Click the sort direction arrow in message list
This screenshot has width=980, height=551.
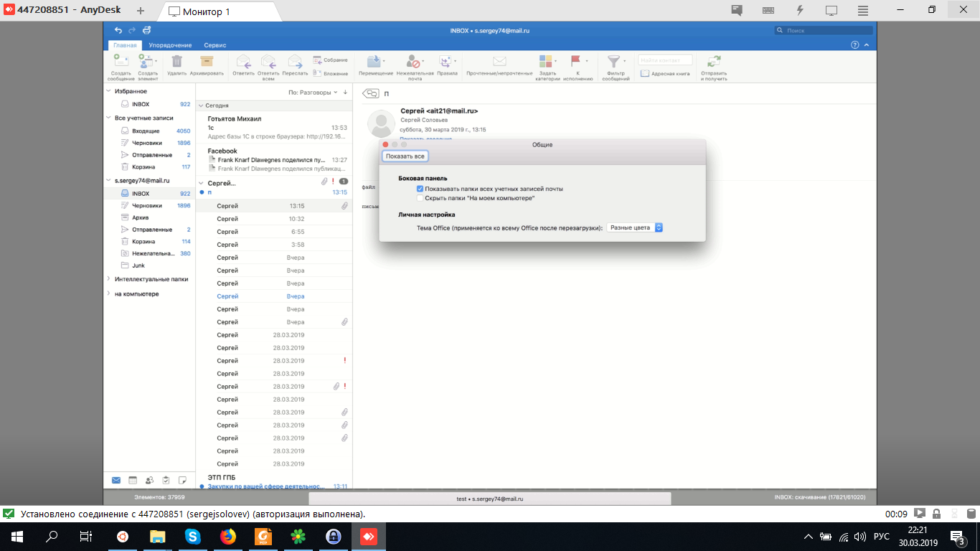point(345,93)
